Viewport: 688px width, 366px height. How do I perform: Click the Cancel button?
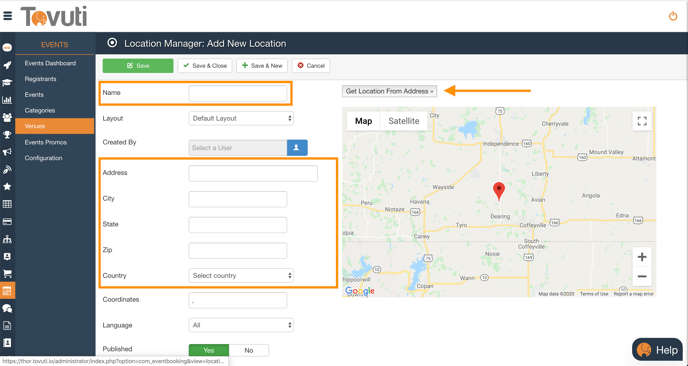311,66
